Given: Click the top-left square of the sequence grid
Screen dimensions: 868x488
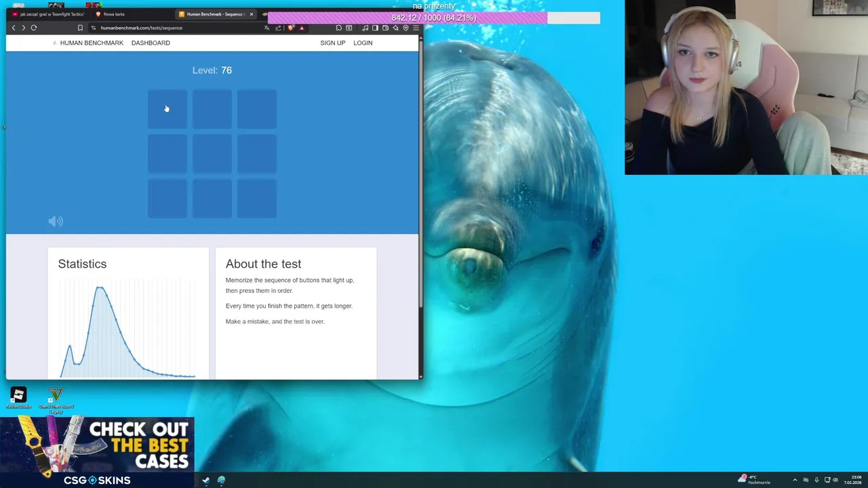Looking at the screenshot, I should (x=167, y=109).
